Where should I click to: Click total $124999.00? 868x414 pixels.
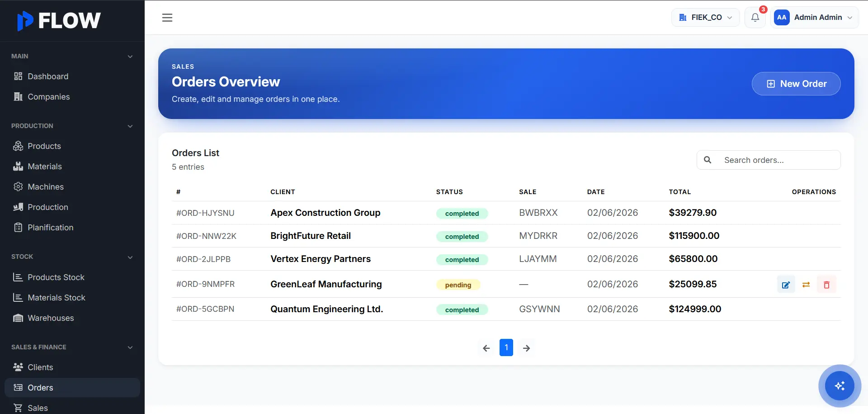695,309
